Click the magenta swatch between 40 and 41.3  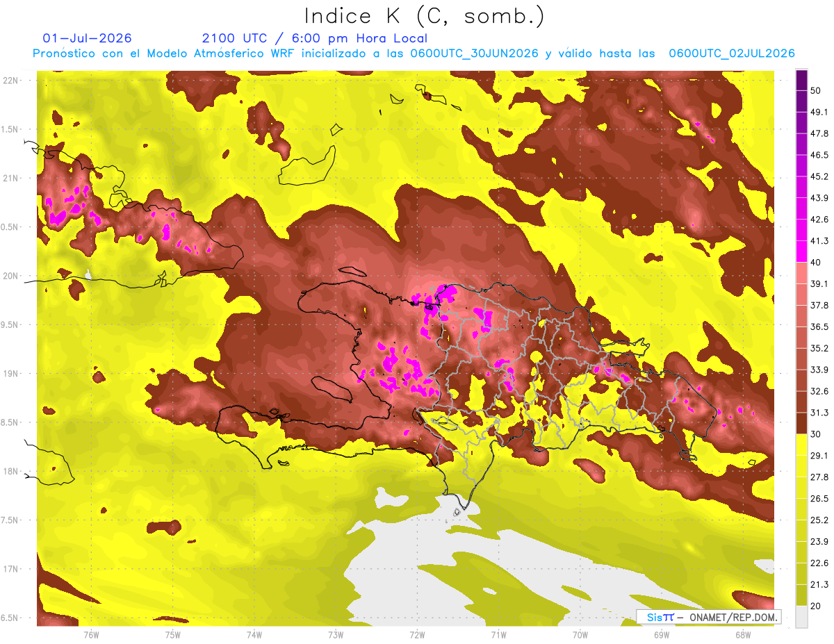pyautogui.click(x=801, y=251)
